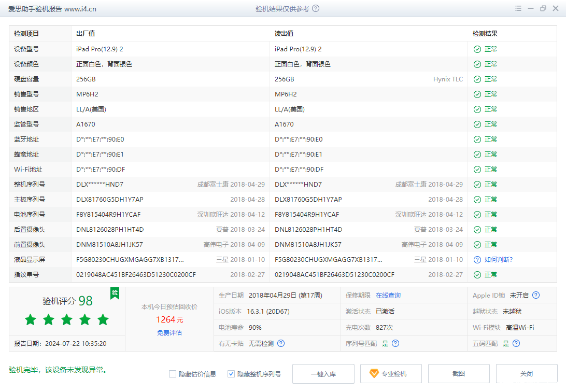Click green check icon in 蜂窝地址 row

(x=477, y=155)
